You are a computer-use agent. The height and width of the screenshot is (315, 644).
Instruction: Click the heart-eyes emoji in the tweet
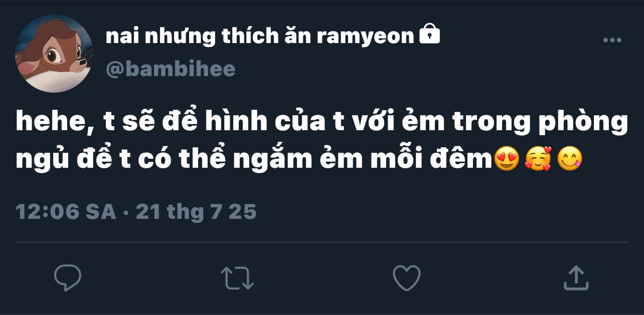click(506, 159)
